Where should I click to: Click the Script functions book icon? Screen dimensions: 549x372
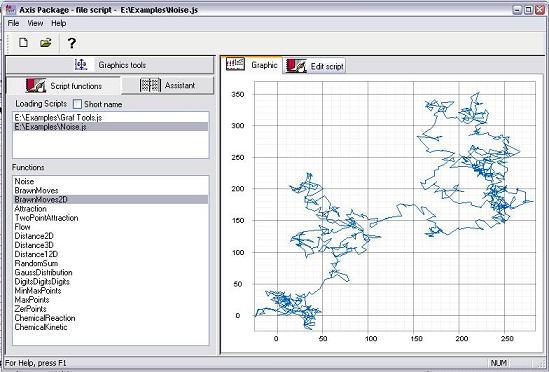36,85
